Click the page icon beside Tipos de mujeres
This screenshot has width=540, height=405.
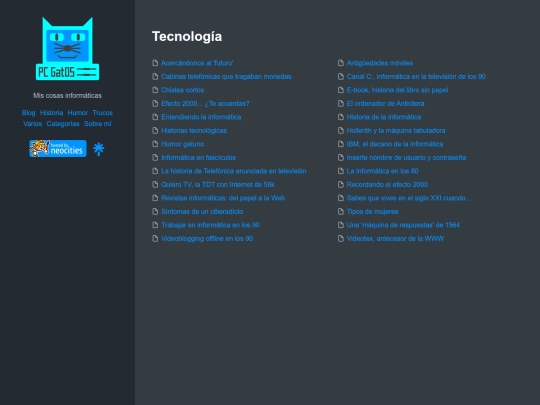[341, 211]
